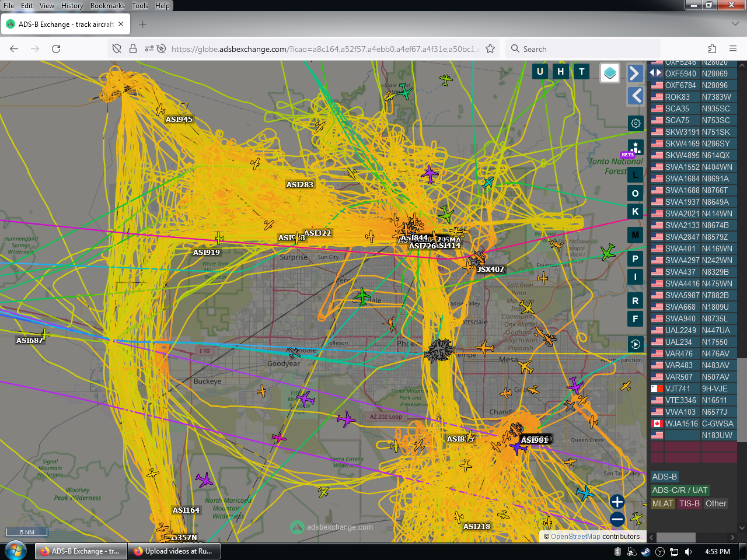Open the File menu
This screenshot has width=747, height=560.
9,6
